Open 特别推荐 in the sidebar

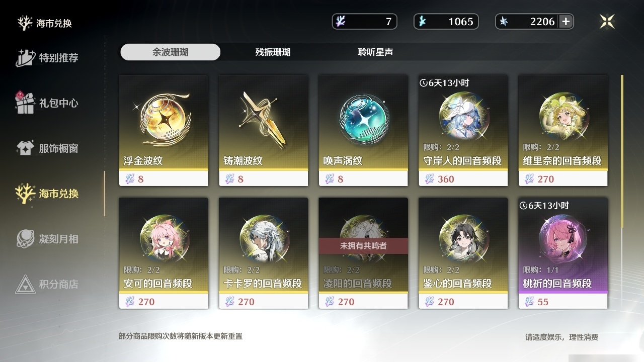(x=48, y=58)
